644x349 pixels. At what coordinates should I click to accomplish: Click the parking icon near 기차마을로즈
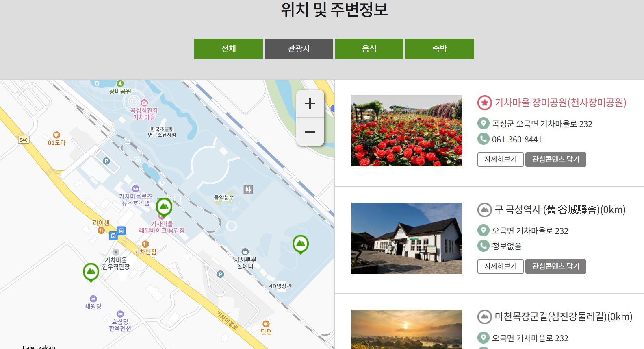(106, 161)
